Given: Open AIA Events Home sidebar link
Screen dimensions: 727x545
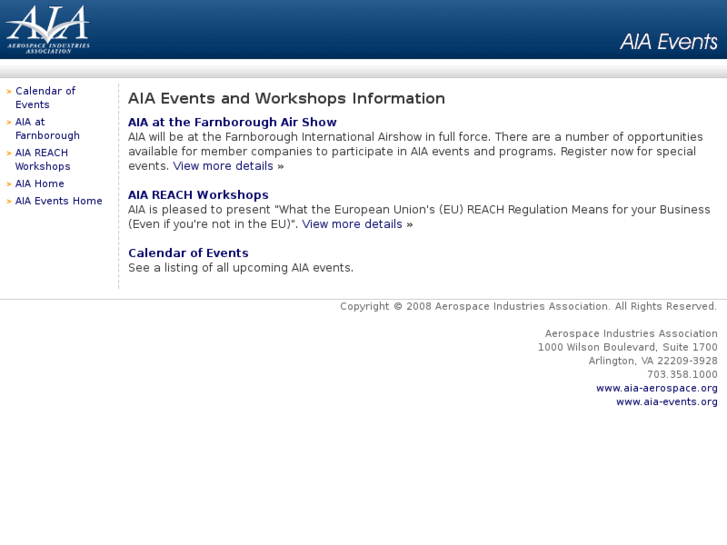Looking at the screenshot, I should click(58, 201).
